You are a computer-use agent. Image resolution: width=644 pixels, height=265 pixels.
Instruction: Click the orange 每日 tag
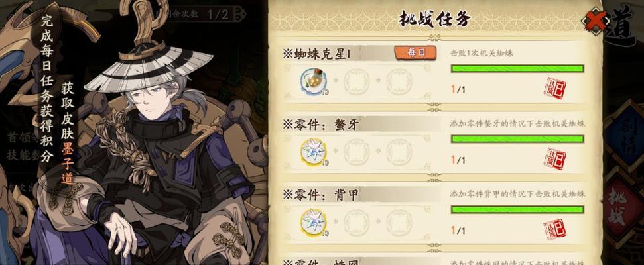[415, 52]
